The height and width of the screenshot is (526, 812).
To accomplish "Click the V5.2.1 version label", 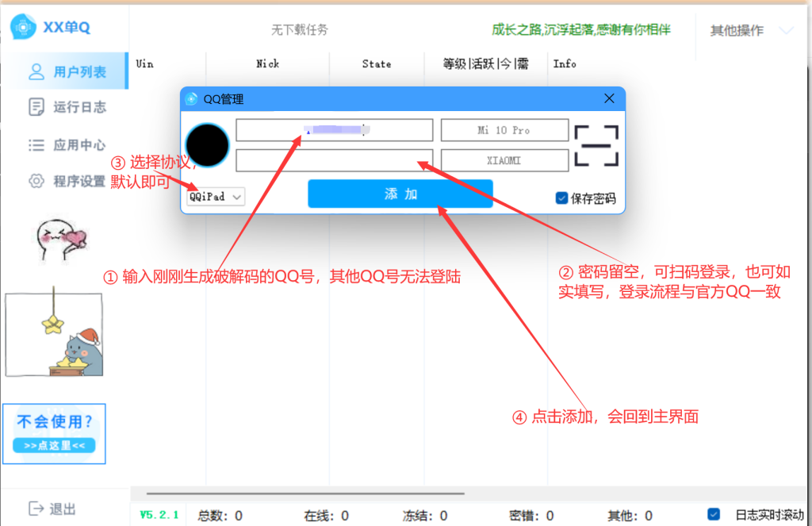I will click(159, 515).
